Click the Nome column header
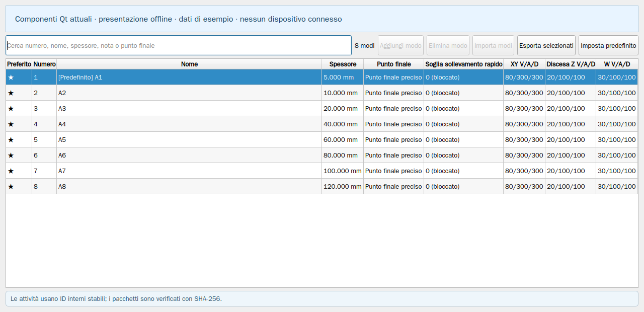The width and height of the screenshot is (644, 312). [x=189, y=64]
